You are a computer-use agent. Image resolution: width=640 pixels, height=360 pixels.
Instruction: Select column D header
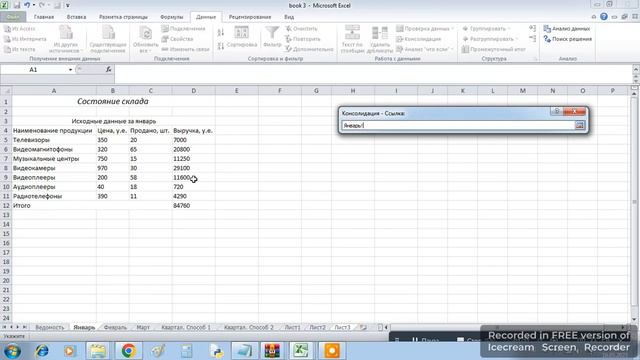(193, 91)
